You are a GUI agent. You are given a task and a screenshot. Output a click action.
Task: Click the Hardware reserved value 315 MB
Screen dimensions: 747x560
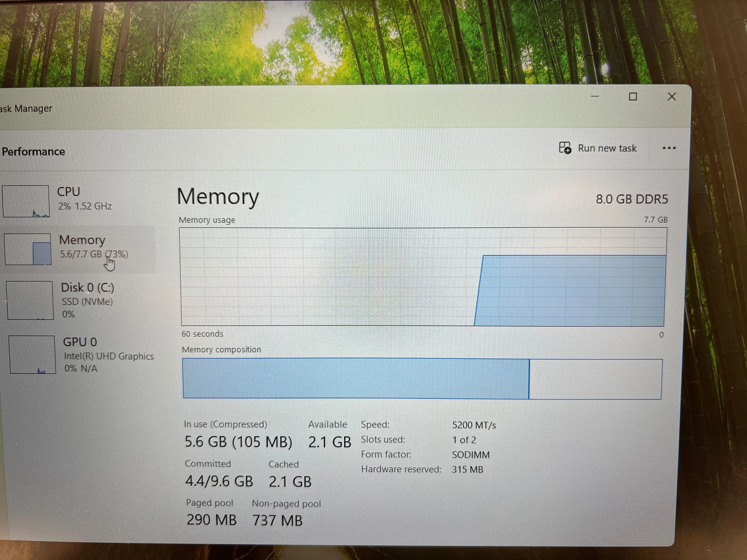[x=467, y=469]
